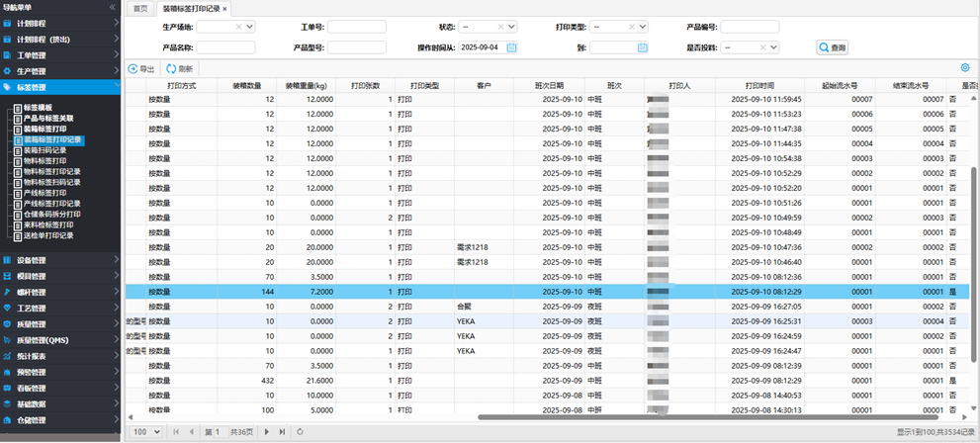
Task: Jump to the last page of records
Action: coord(282,432)
